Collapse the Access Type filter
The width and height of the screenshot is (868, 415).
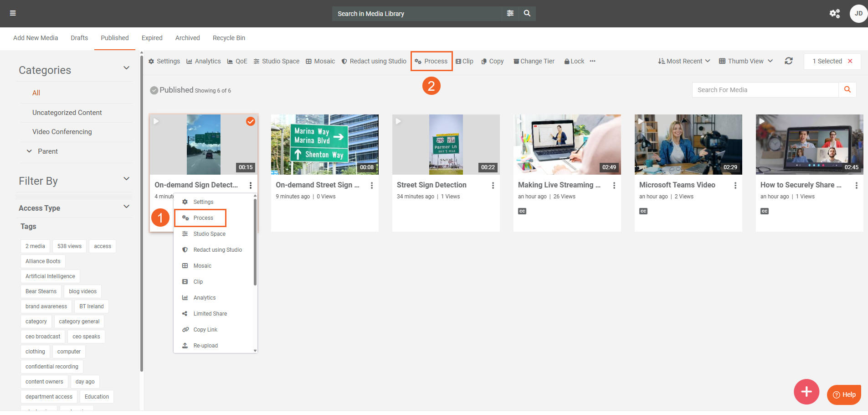coord(126,207)
